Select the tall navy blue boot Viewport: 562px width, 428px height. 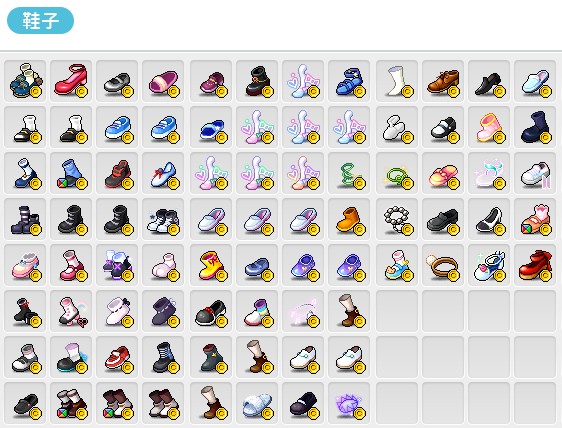(x=535, y=127)
